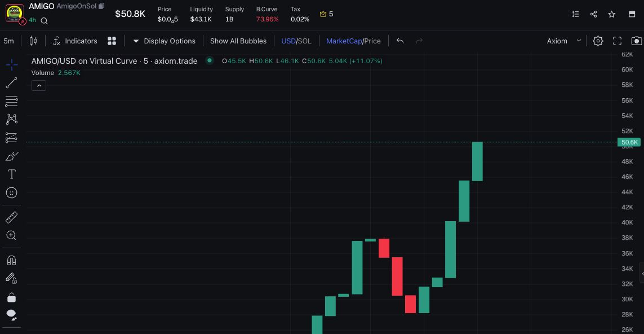This screenshot has height=334, width=644.
Task: Click the Volume 2.567K indicator label
Action: tap(56, 73)
